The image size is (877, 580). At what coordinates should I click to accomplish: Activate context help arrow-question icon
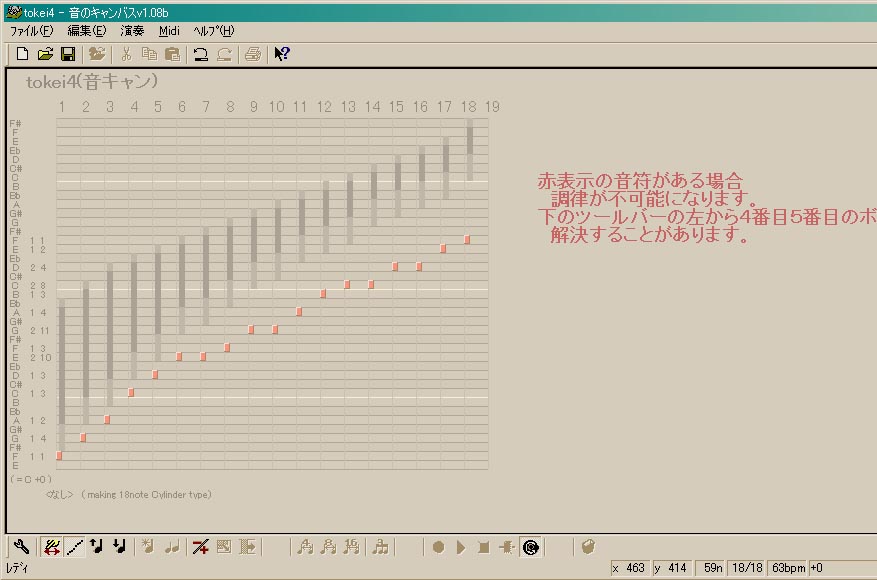[x=282, y=54]
